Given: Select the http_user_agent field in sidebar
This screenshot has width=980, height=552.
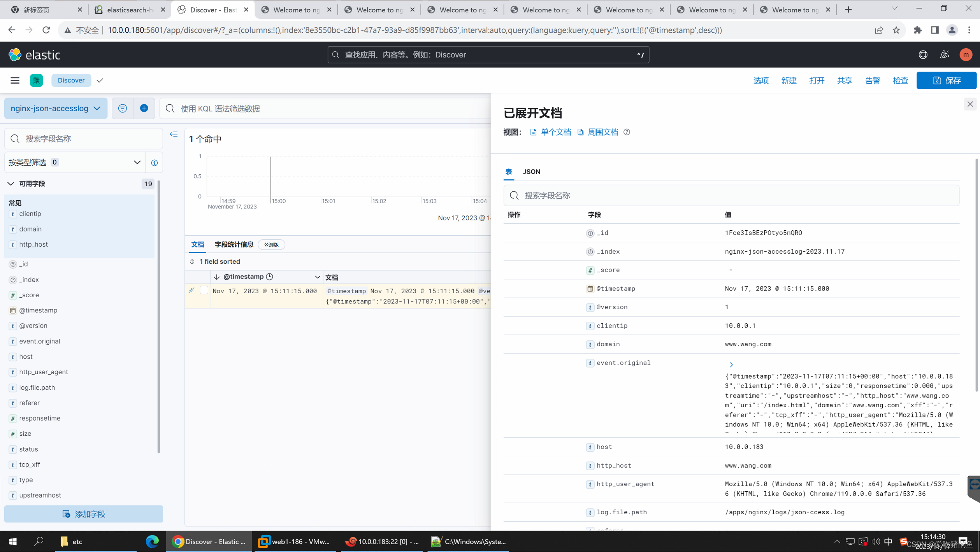Looking at the screenshot, I should tap(43, 372).
